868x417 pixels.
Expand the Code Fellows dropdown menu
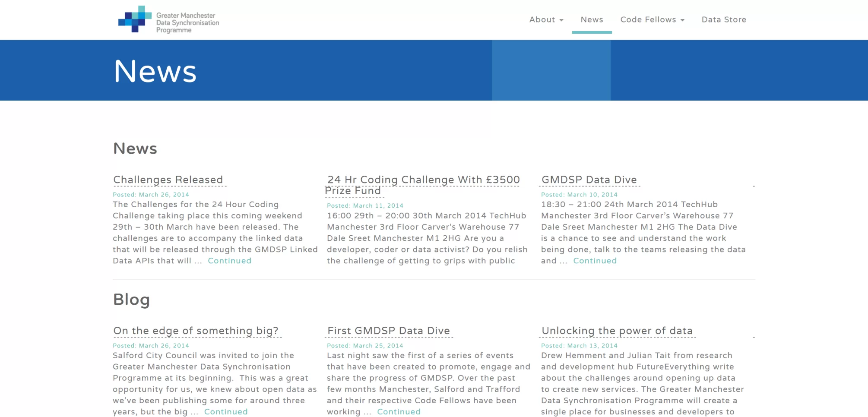(x=652, y=20)
